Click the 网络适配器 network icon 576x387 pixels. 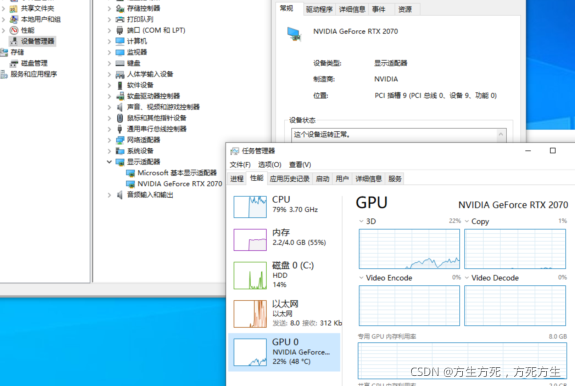pos(120,140)
